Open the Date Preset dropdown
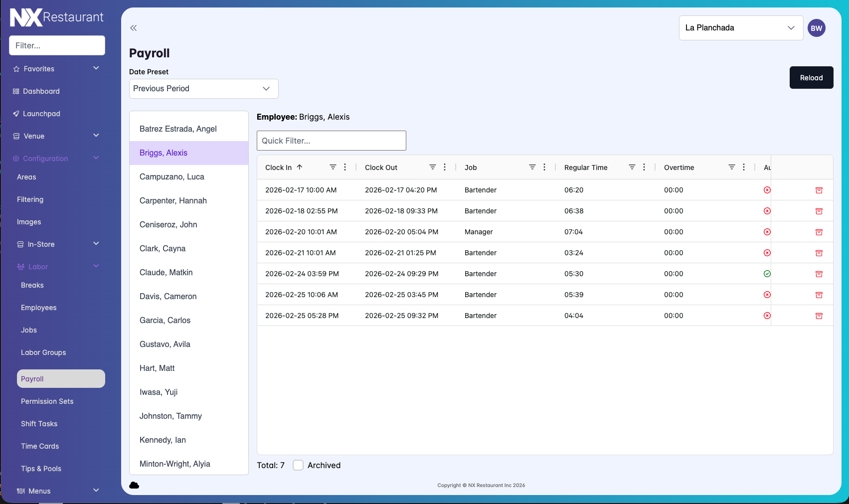The width and height of the screenshot is (849, 504). pyautogui.click(x=203, y=89)
